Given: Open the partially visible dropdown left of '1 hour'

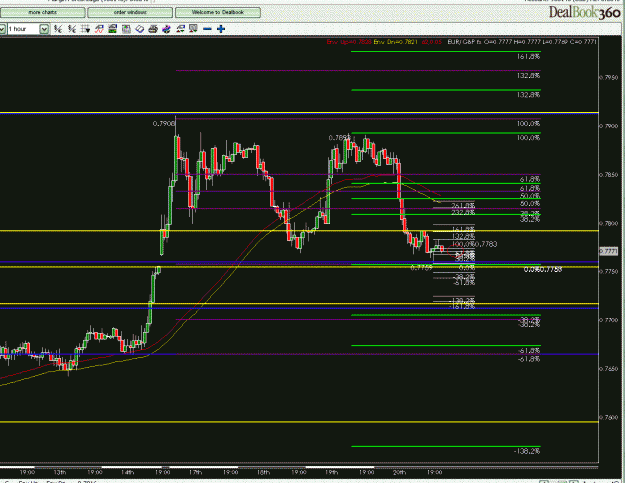Looking at the screenshot, I should (x=2, y=29).
